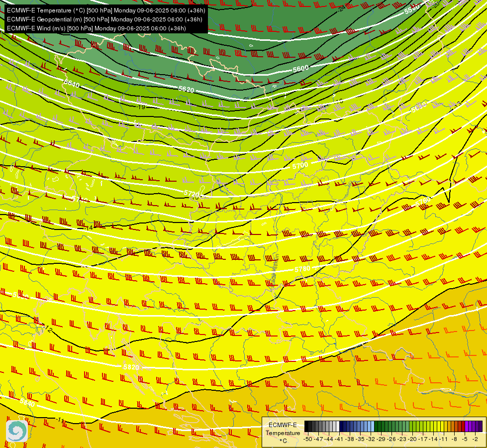Image resolution: width=487 pixels, height=448 pixels.
Task: Click the 5720 geopotential contour label
Action: [x=192, y=193]
